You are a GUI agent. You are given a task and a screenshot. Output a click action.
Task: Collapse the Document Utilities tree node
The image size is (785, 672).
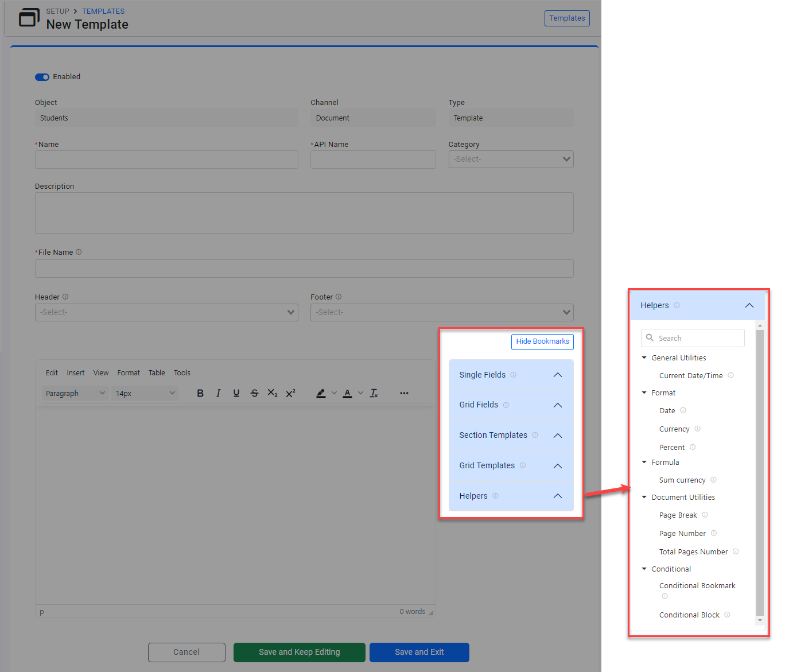pos(644,497)
